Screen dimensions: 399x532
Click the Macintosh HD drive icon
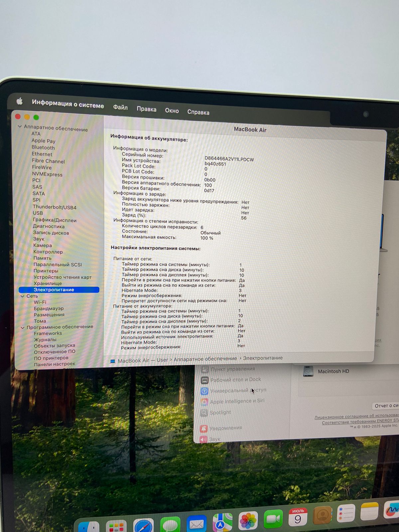tap(308, 371)
